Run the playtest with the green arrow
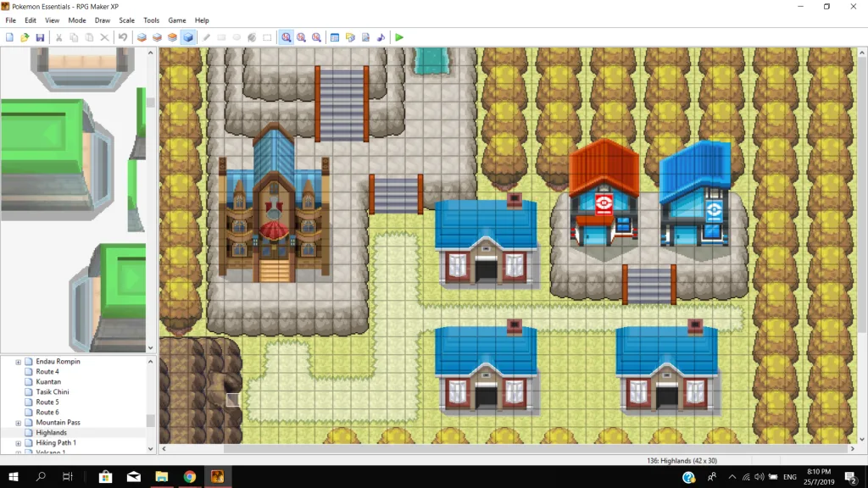The height and width of the screenshot is (488, 868). 399,37
